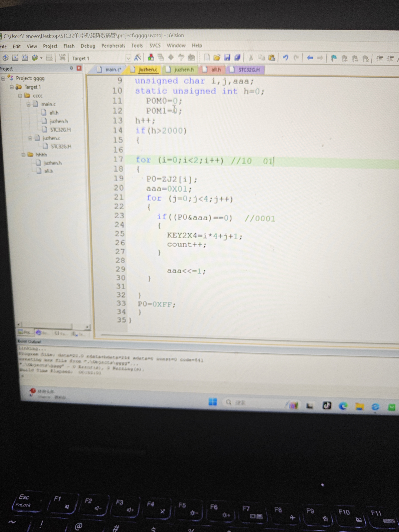Click the Open file folder icon
The width and height of the screenshot is (399, 532).
[217, 58]
